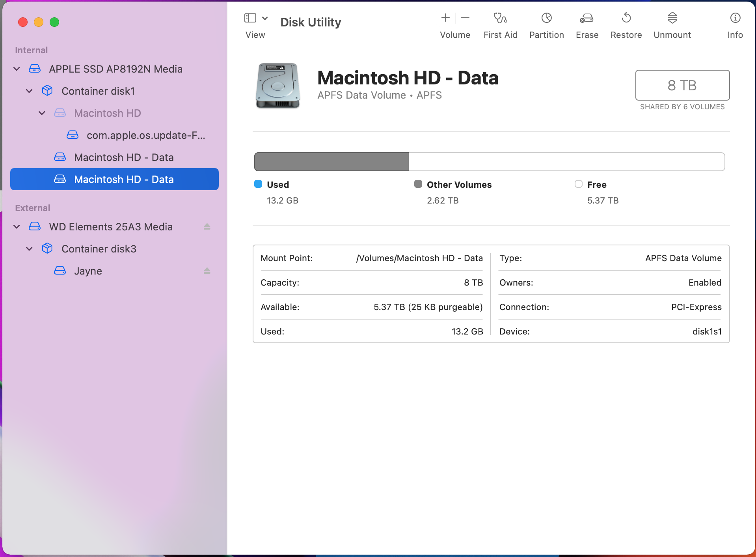Click the Erase toolbar icon
This screenshot has width=756, height=557.
click(x=587, y=18)
